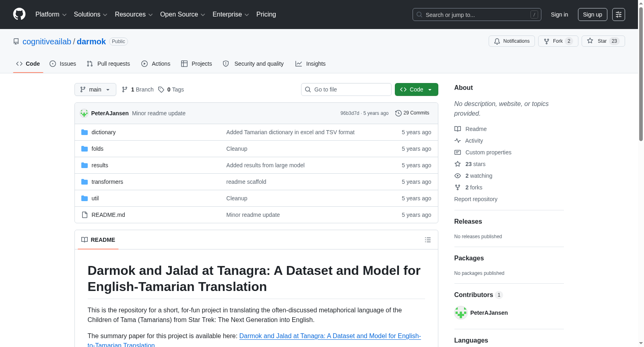View the Security and quality tab
The height and width of the screenshot is (347, 644).
tap(253, 64)
